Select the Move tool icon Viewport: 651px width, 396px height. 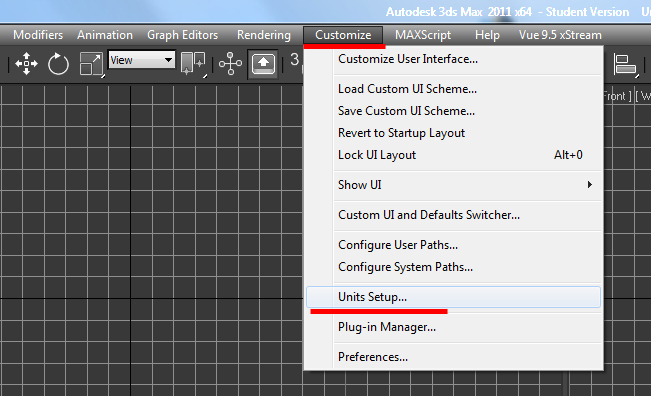pos(26,64)
